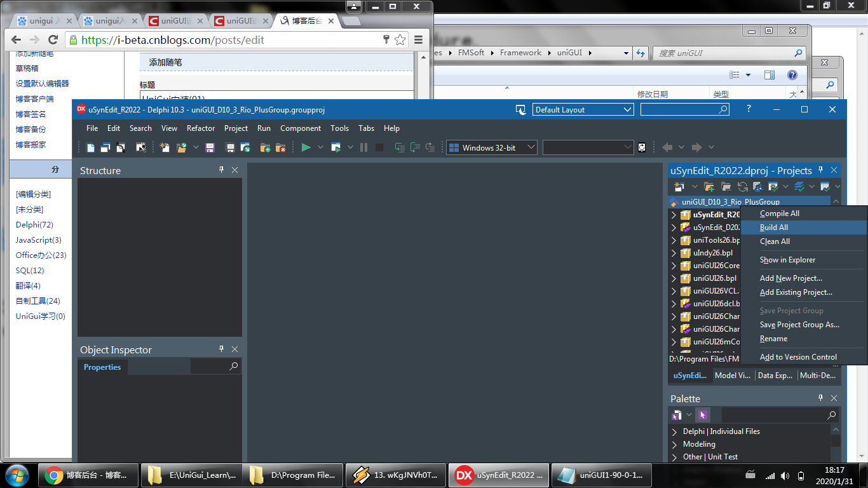Expand the uTools26.bpl tree node
Image resolution: width=868 pixels, height=488 pixels.
click(x=674, y=240)
